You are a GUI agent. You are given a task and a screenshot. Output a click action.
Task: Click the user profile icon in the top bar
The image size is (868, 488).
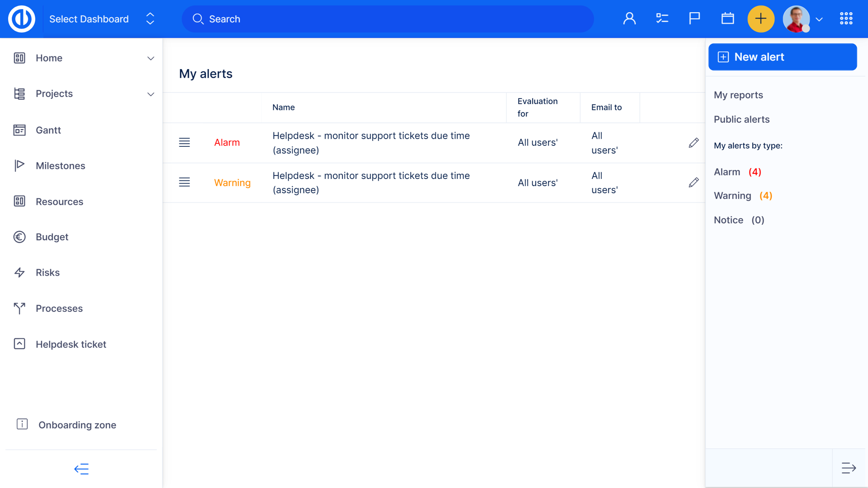pyautogui.click(x=629, y=19)
